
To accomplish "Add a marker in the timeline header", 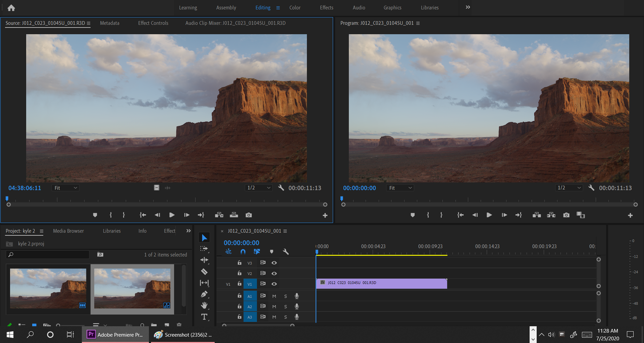I will [x=272, y=251].
